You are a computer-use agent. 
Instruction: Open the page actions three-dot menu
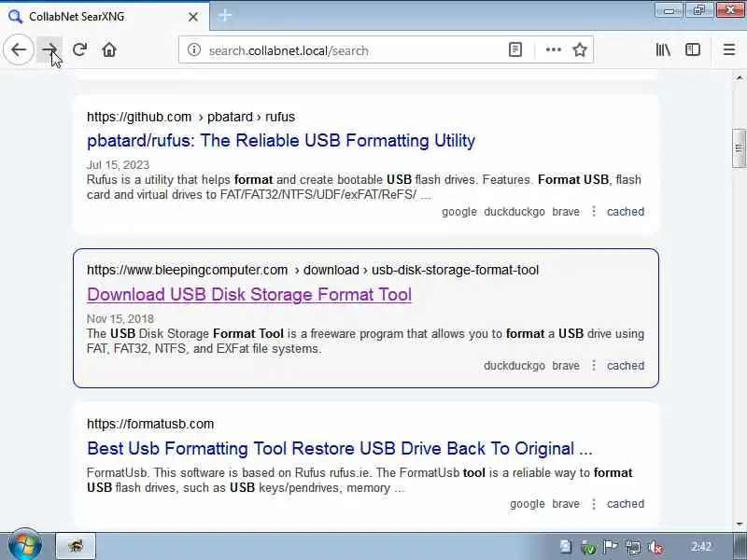(x=553, y=49)
